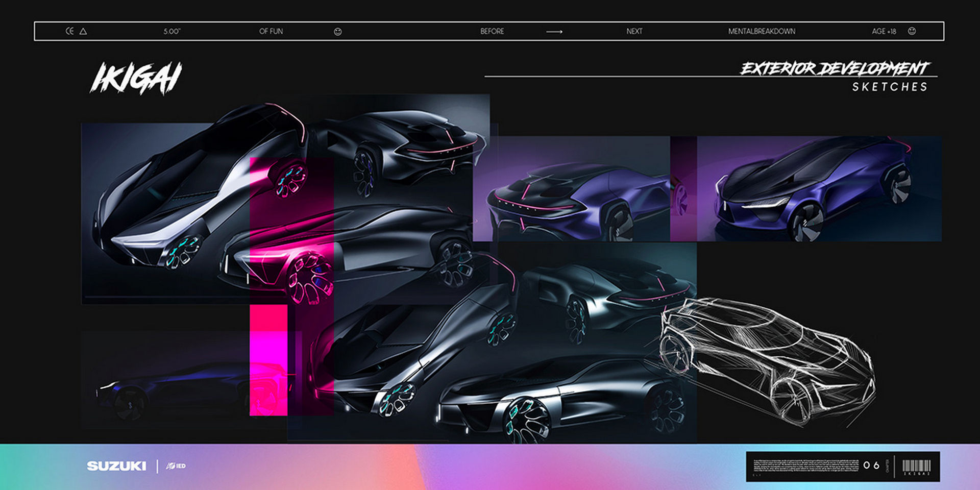Open the white wireframe car sketch

pos(766,357)
